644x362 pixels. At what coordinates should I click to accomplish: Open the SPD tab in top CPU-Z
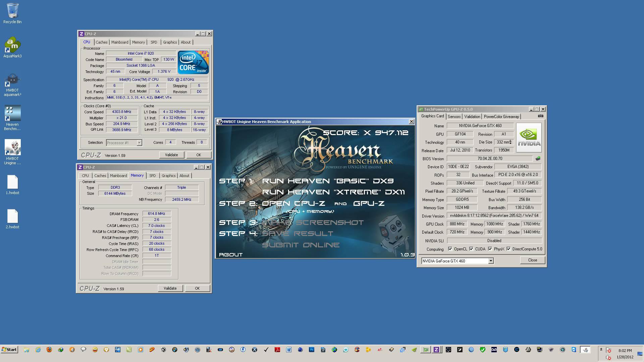(154, 42)
